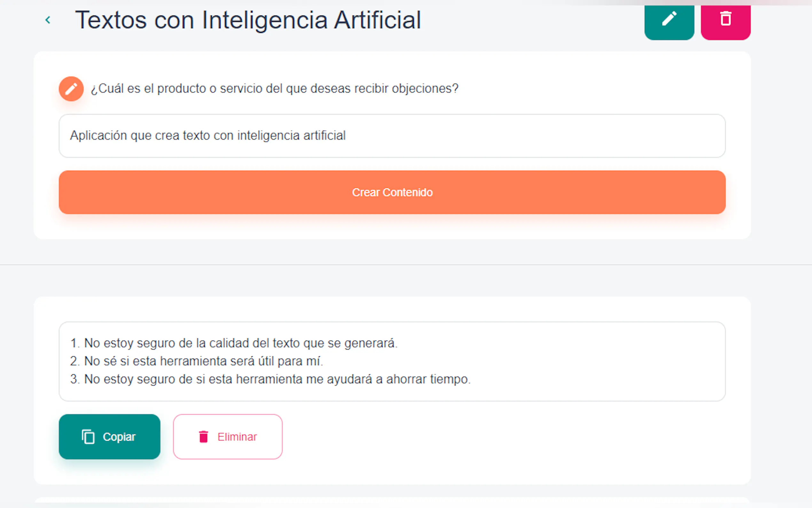Click the partially visible card at the bottom
Screen dimensions: 812x508
pos(392,501)
